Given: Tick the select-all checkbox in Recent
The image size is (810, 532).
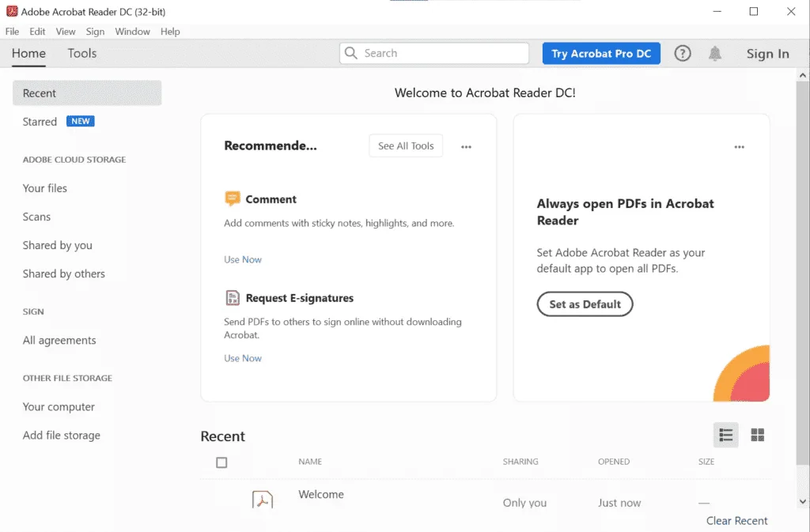Looking at the screenshot, I should 221,462.
